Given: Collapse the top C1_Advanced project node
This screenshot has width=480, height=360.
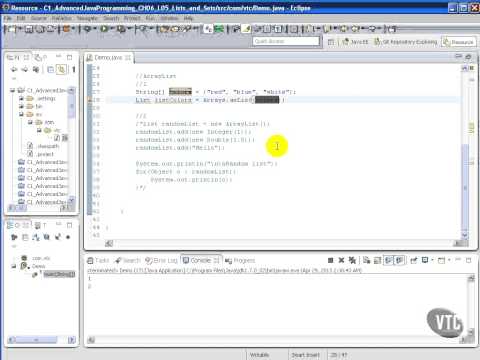Looking at the screenshot, I should [12, 90].
